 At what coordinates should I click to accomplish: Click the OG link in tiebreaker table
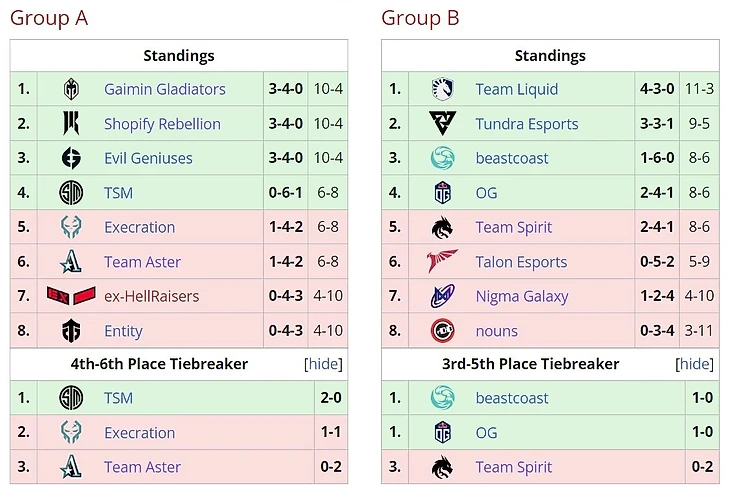pyautogui.click(x=486, y=433)
